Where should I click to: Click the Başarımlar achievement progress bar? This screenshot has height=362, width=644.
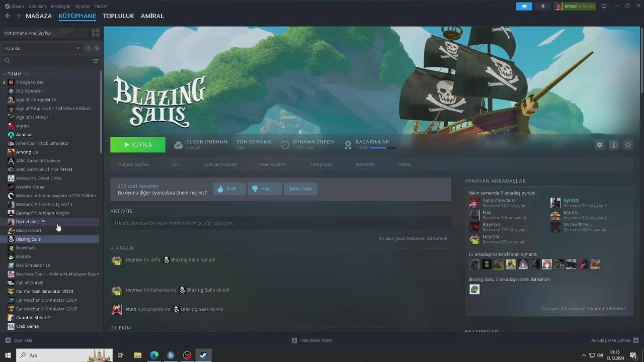coord(383,148)
